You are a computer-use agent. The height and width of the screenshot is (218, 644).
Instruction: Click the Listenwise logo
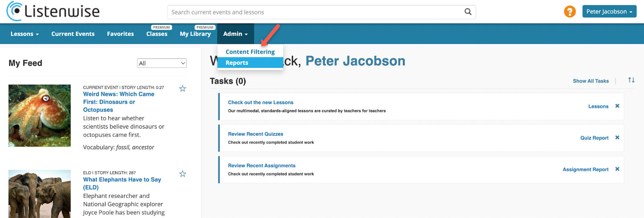tap(53, 11)
